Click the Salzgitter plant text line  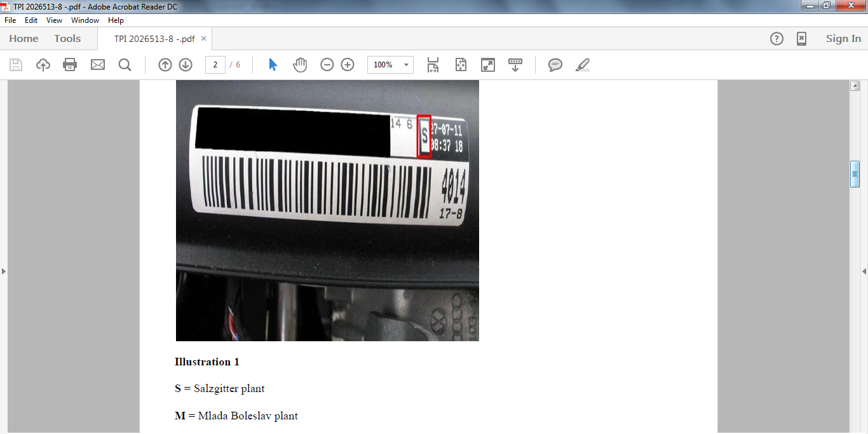220,388
